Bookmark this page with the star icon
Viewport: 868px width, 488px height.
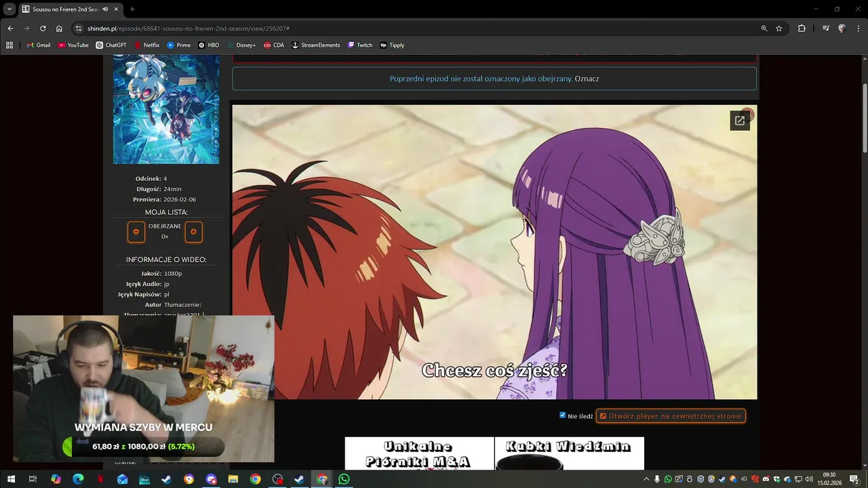pyautogui.click(x=779, y=28)
